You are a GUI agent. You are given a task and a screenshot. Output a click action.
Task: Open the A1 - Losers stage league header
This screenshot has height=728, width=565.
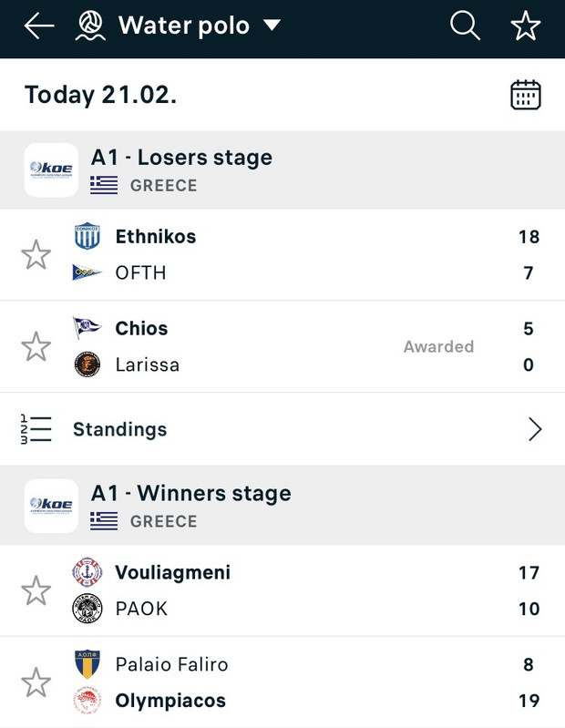(x=282, y=170)
